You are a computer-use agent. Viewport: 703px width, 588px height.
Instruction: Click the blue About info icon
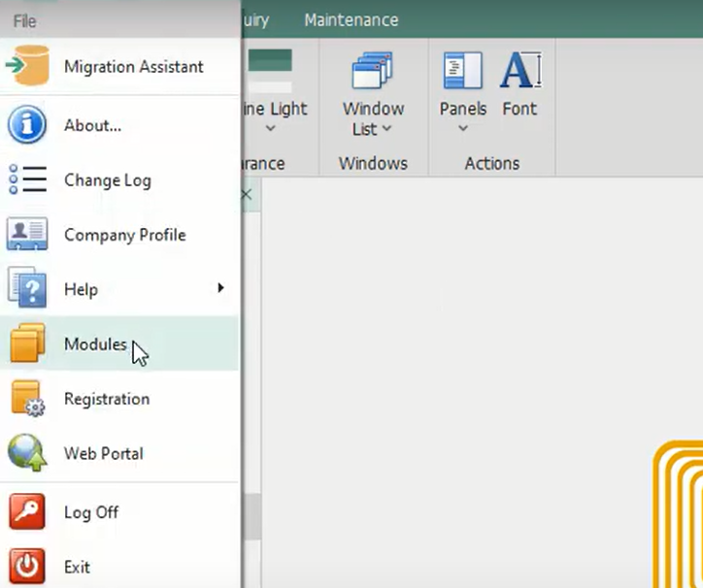click(x=27, y=124)
